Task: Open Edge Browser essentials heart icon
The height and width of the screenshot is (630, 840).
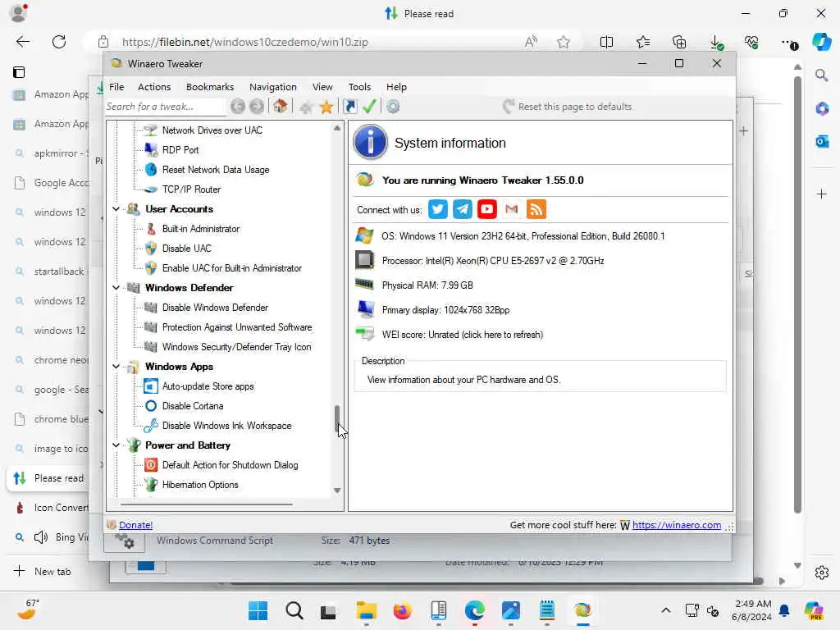Action: pos(751,42)
